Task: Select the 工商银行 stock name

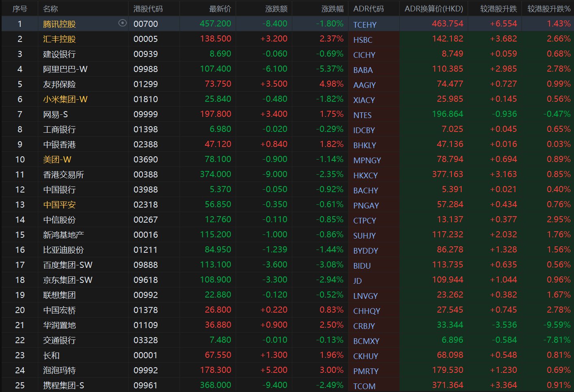Action: pos(59,129)
